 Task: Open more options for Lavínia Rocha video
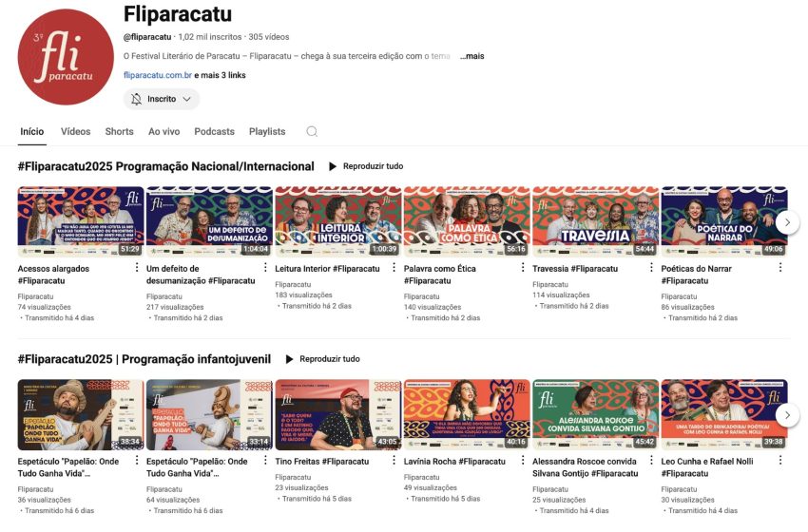pyautogui.click(x=523, y=460)
